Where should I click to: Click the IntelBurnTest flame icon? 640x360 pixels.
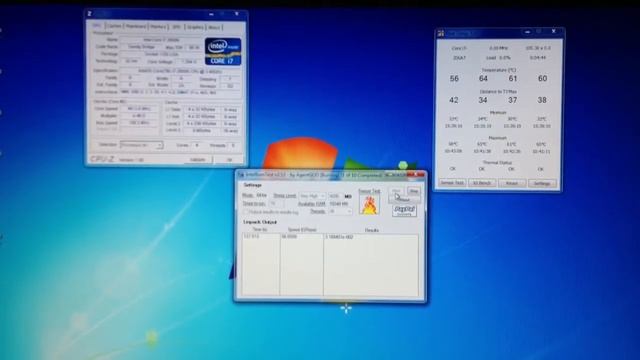369,204
